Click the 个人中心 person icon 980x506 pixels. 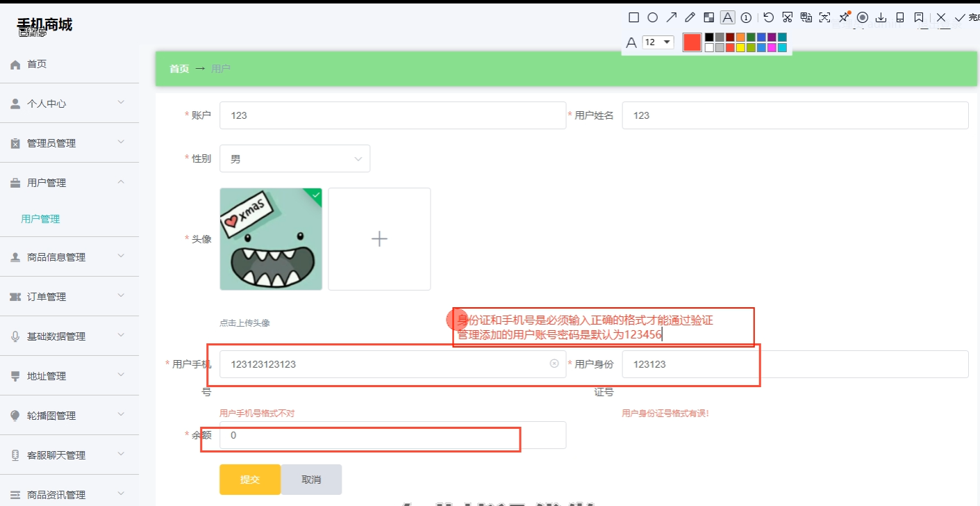pyautogui.click(x=15, y=104)
